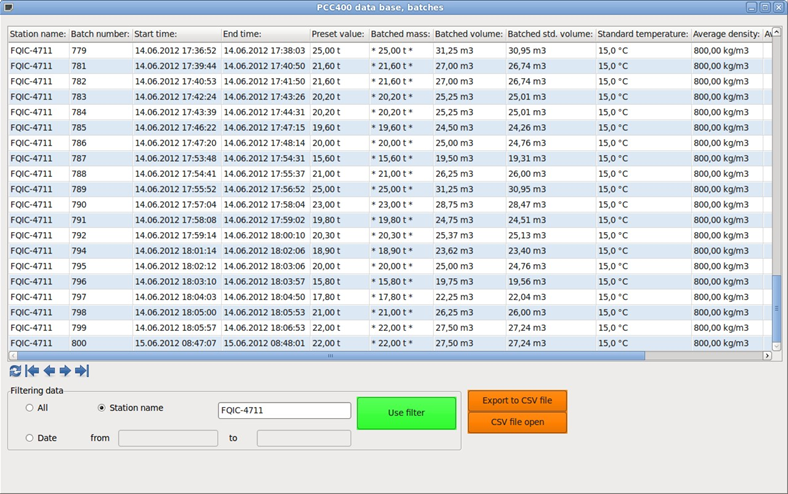Sort by Batch number column header

coord(99,34)
